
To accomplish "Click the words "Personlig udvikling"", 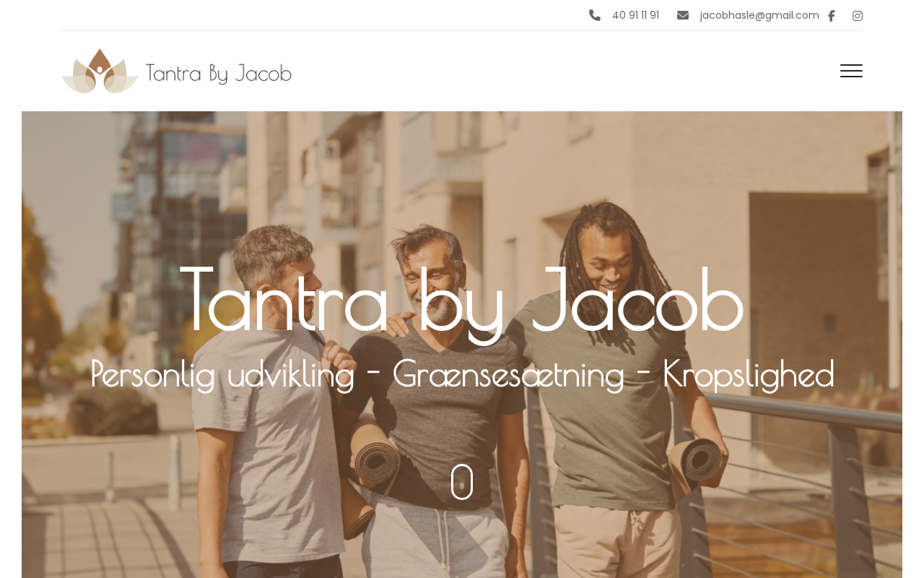I will click(x=222, y=375).
